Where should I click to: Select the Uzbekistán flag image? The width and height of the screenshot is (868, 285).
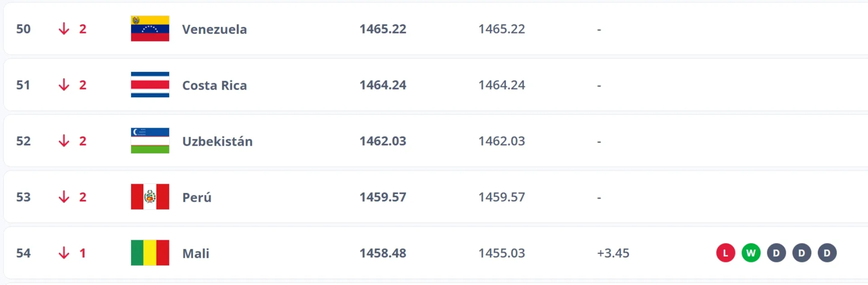[150, 141]
